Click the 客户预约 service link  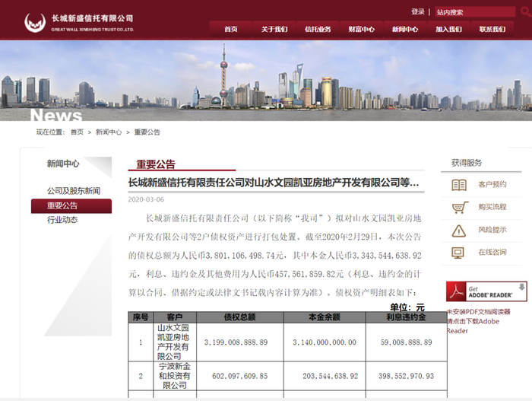(x=492, y=185)
